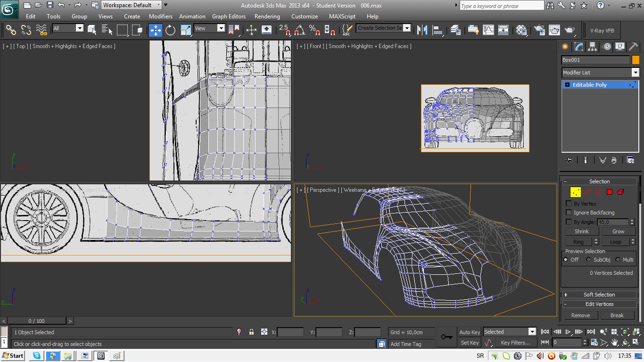Open the Rendered Frame Window
The height and width of the screenshot is (362, 644).
click(x=554, y=30)
